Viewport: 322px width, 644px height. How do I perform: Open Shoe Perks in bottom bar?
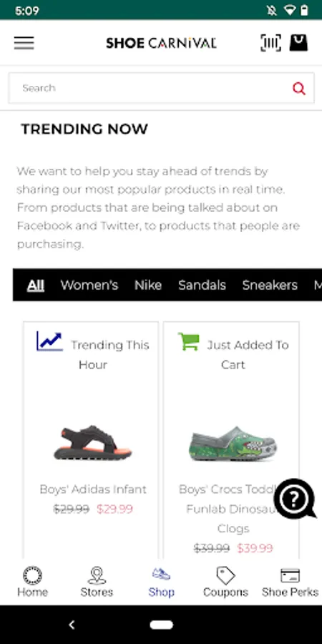tap(290, 582)
